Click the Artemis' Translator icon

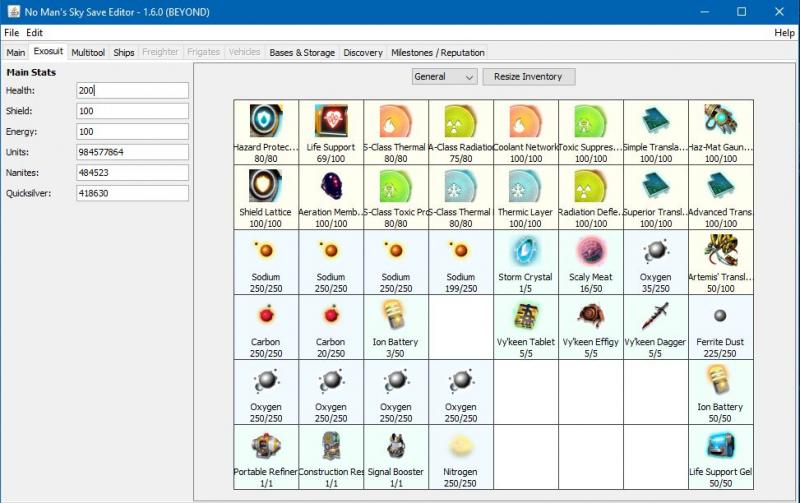[720, 251]
